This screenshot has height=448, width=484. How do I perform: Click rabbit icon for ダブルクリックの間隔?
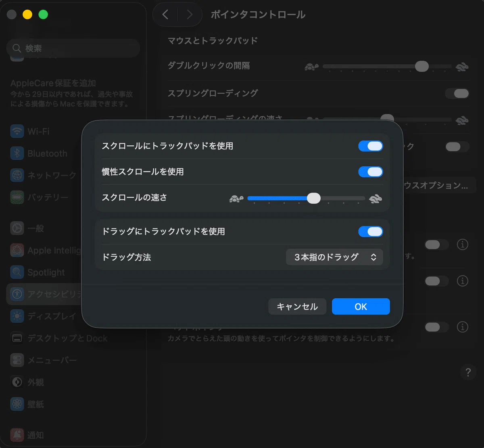462,67
